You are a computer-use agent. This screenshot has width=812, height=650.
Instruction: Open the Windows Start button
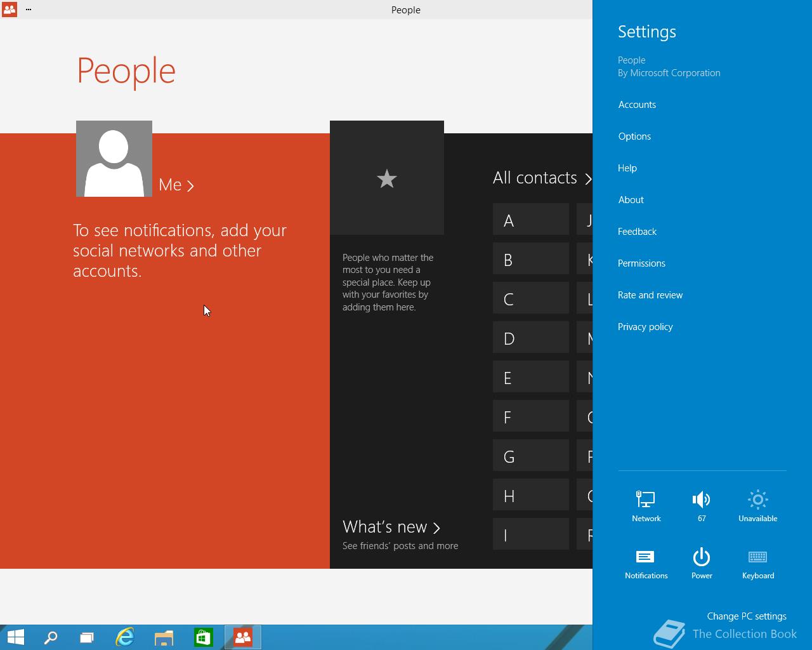click(15, 637)
